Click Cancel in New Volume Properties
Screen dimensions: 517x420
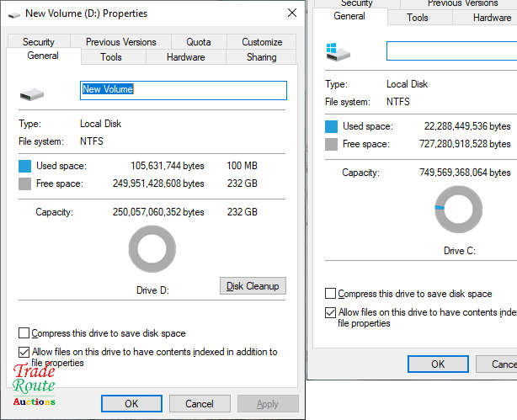pos(200,404)
